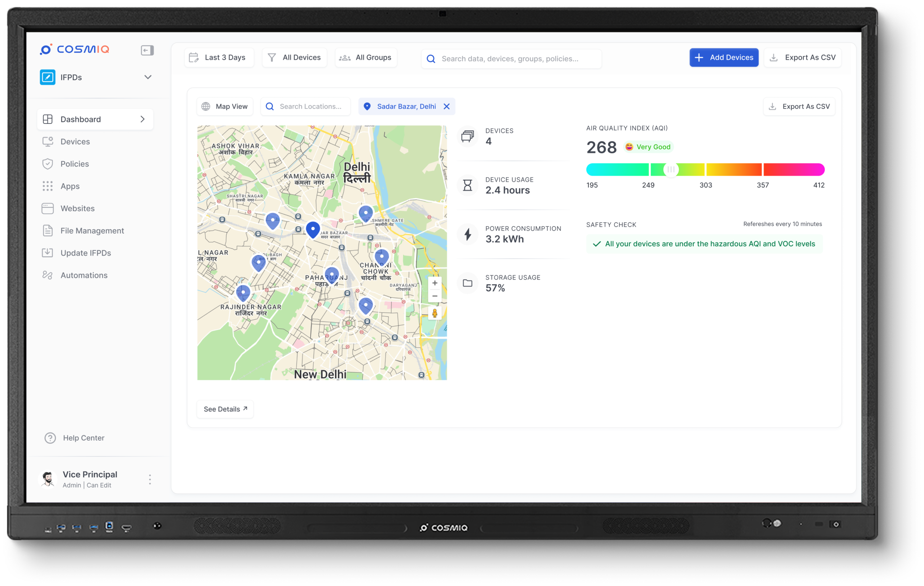Toggle the Map View button

click(x=225, y=106)
